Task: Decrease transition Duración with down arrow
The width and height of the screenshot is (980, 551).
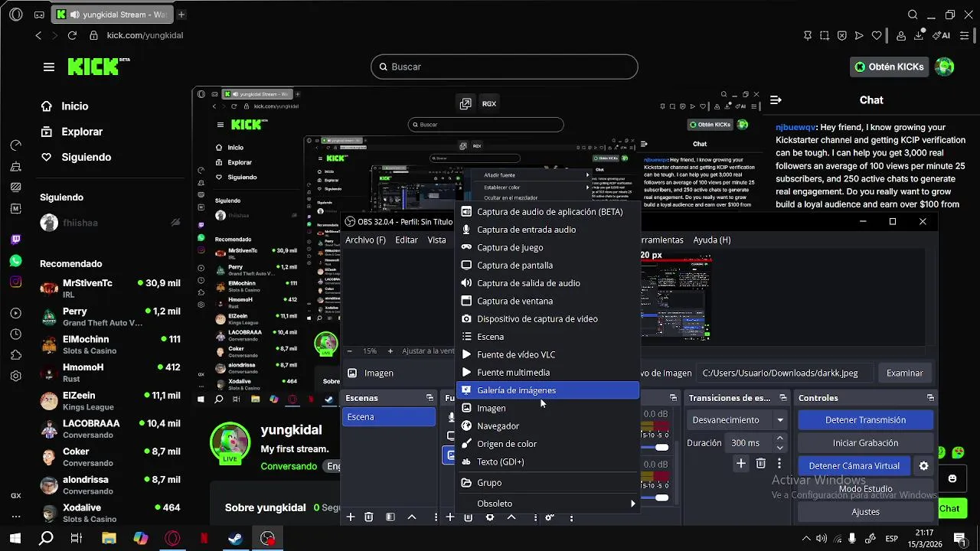Action: pyautogui.click(x=780, y=448)
